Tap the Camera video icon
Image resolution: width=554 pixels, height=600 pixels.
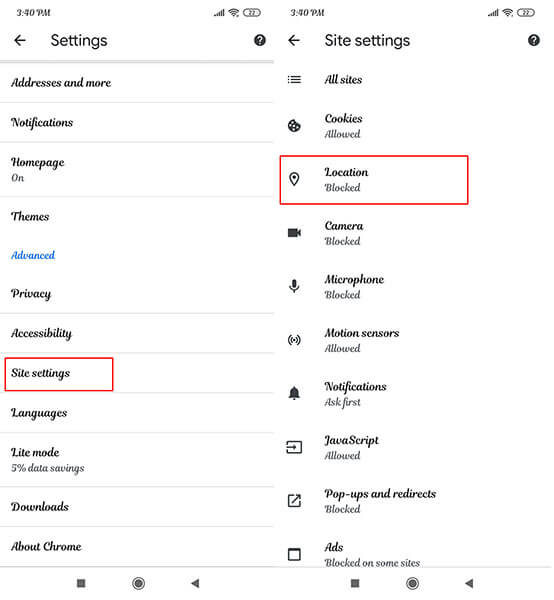[294, 233]
